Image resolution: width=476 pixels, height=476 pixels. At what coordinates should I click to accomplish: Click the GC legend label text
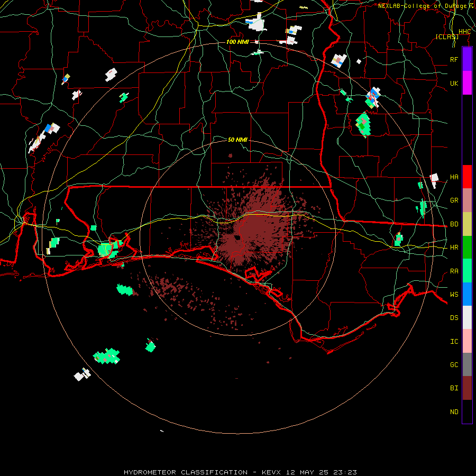[454, 365]
